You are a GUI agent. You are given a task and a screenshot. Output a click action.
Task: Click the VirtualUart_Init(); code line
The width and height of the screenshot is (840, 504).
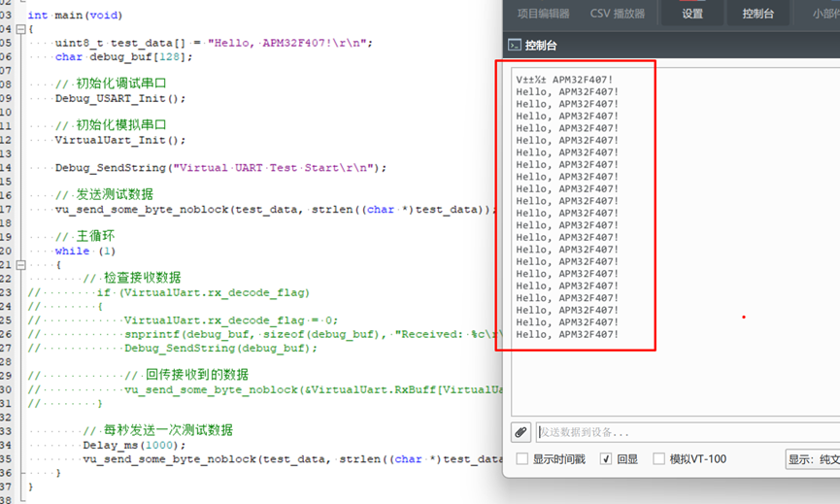120,141
